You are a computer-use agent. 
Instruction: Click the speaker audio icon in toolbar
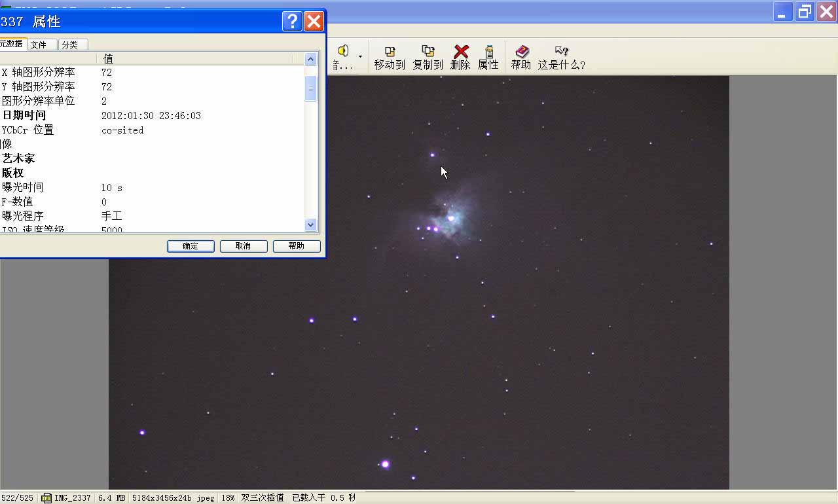(342, 51)
